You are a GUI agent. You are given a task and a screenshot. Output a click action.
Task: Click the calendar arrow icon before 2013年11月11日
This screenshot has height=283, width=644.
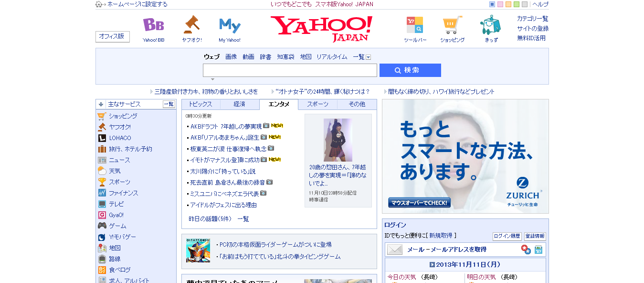pyautogui.click(x=432, y=264)
